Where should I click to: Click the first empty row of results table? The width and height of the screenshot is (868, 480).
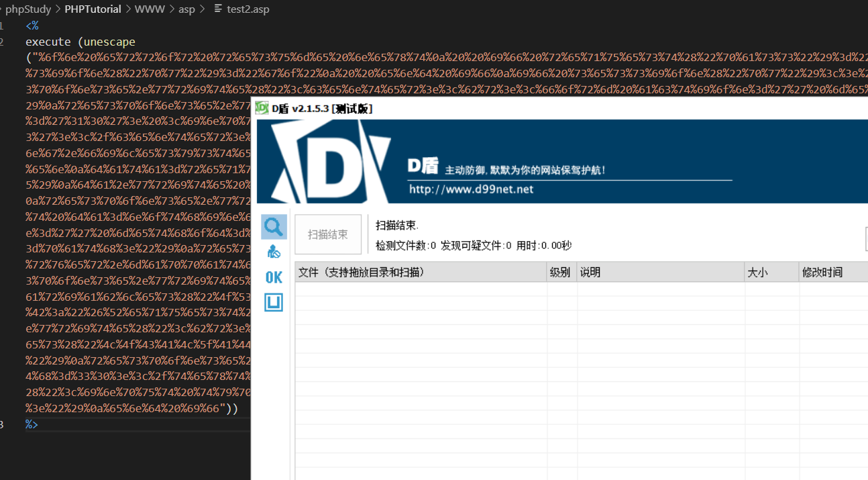[x=582, y=289]
